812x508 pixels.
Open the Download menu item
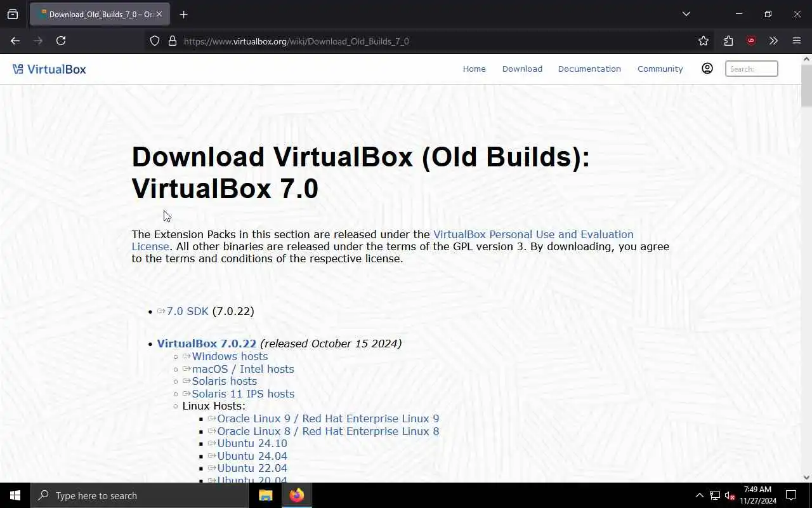pyautogui.click(x=522, y=69)
